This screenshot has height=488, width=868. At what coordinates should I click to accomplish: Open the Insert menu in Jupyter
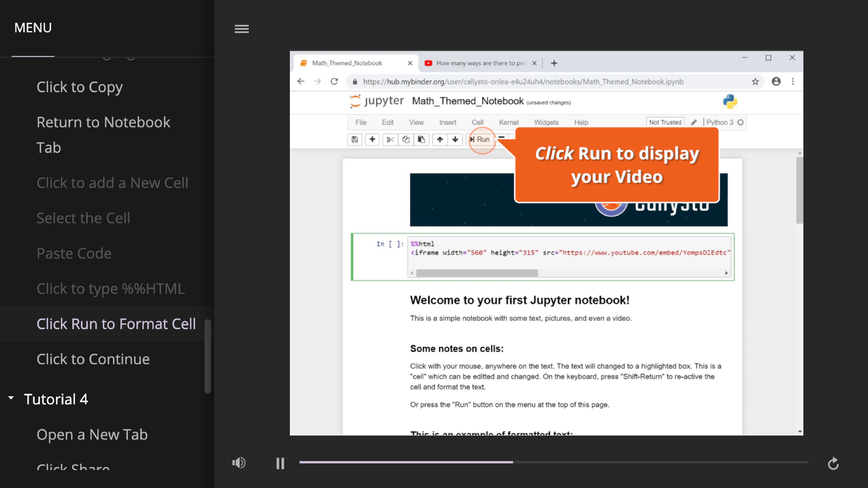tap(447, 122)
